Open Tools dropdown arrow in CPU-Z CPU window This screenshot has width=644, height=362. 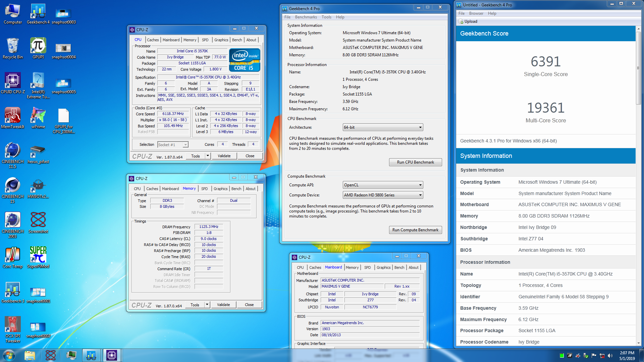click(208, 156)
